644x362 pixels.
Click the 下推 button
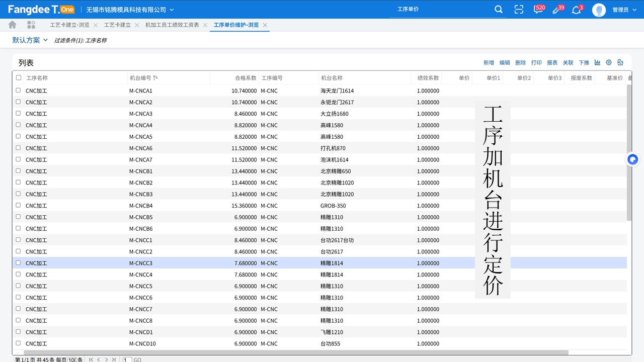[x=584, y=63]
